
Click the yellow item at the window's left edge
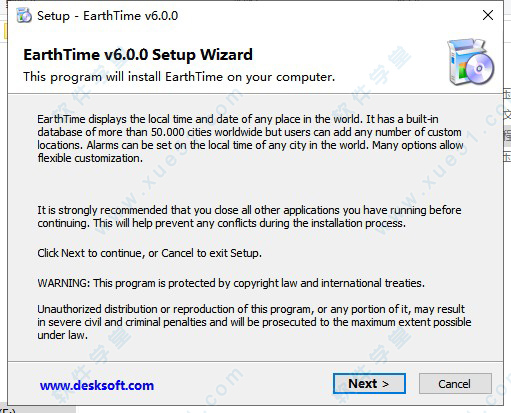coord(5,32)
